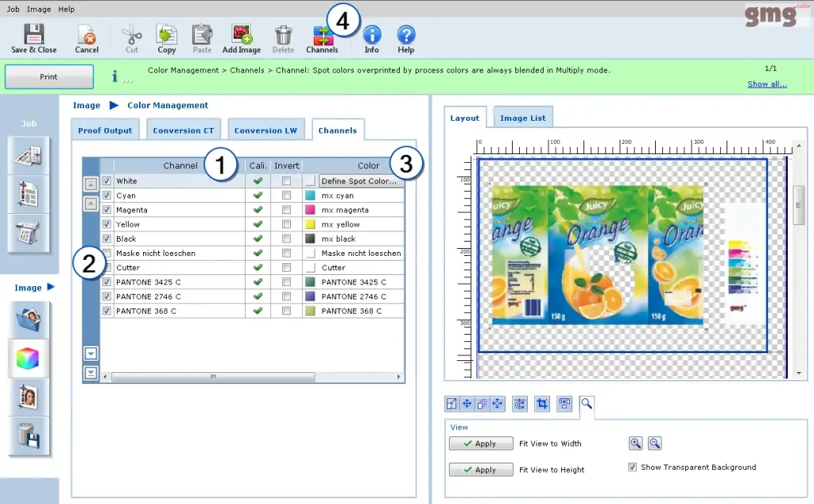Select the scale tool below layout preview

[452, 404]
